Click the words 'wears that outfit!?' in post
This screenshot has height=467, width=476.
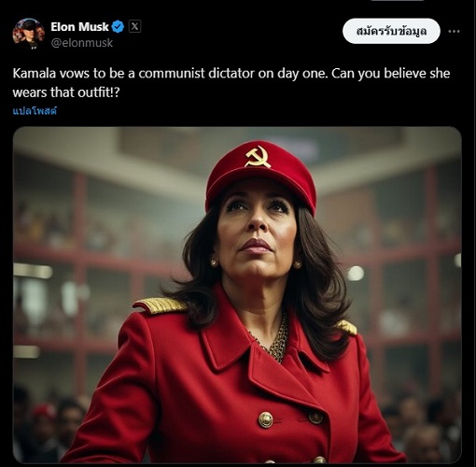pos(66,92)
